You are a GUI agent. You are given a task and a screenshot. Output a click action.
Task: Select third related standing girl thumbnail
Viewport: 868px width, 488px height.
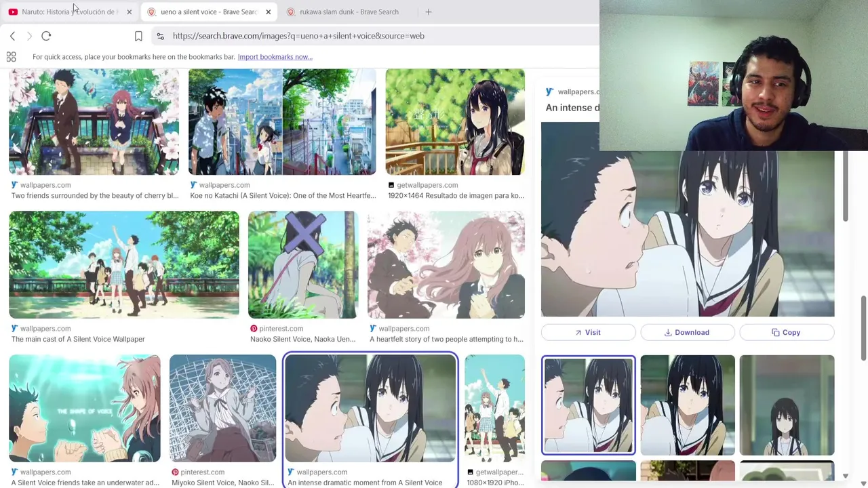pyautogui.click(x=787, y=405)
